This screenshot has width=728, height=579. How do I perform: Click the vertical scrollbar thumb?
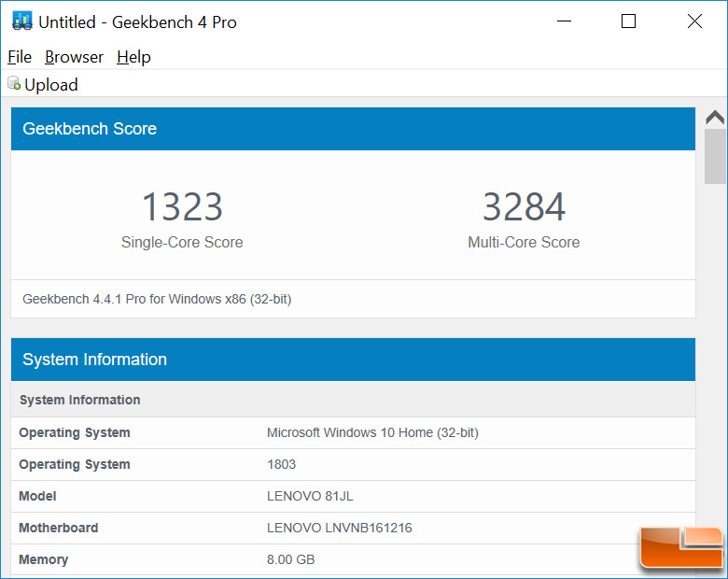click(715, 156)
